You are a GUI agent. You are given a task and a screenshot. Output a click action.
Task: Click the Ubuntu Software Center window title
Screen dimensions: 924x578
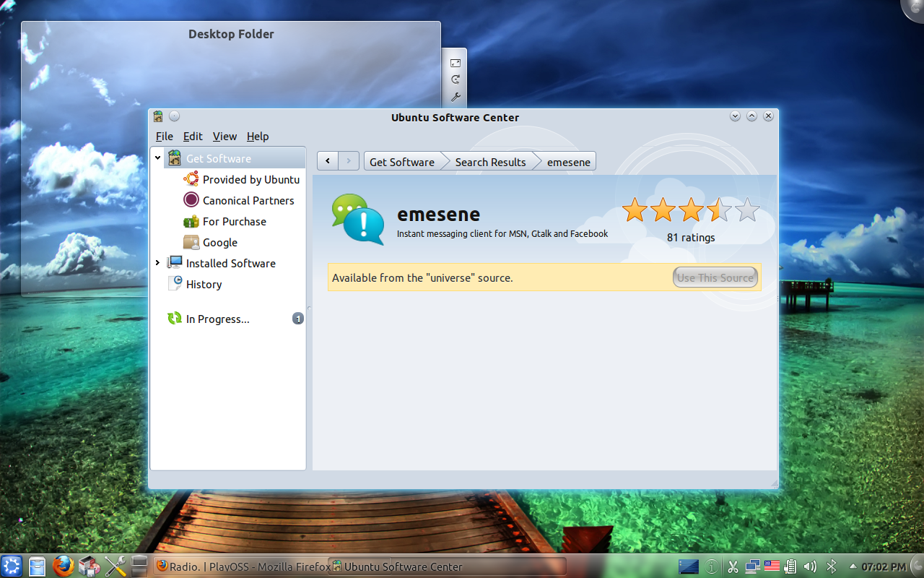click(455, 117)
